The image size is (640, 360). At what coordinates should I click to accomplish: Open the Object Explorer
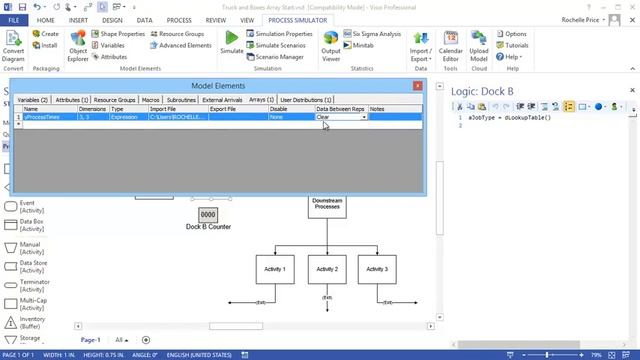pyautogui.click(x=78, y=46)
